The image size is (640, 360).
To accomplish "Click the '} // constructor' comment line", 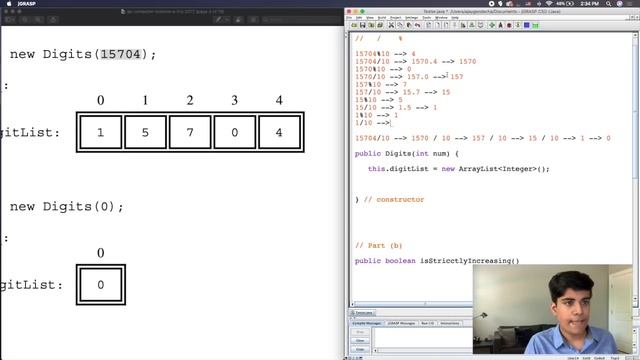I will point(389,200).
